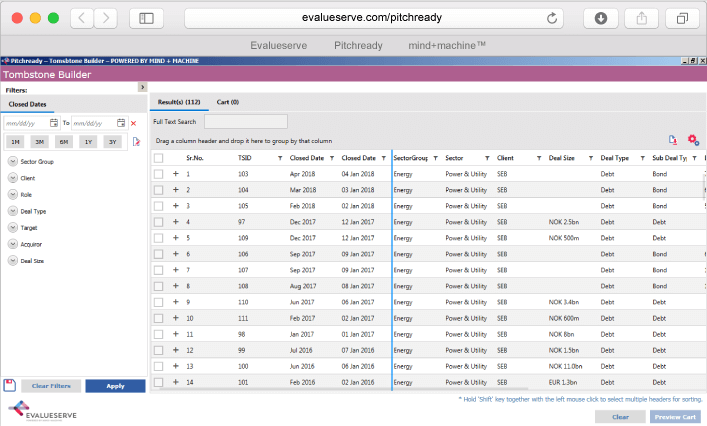Expand the Deal Size filter section
This screenshot has width=707, height=426.
pyautogui.click(x=13, y=261)
